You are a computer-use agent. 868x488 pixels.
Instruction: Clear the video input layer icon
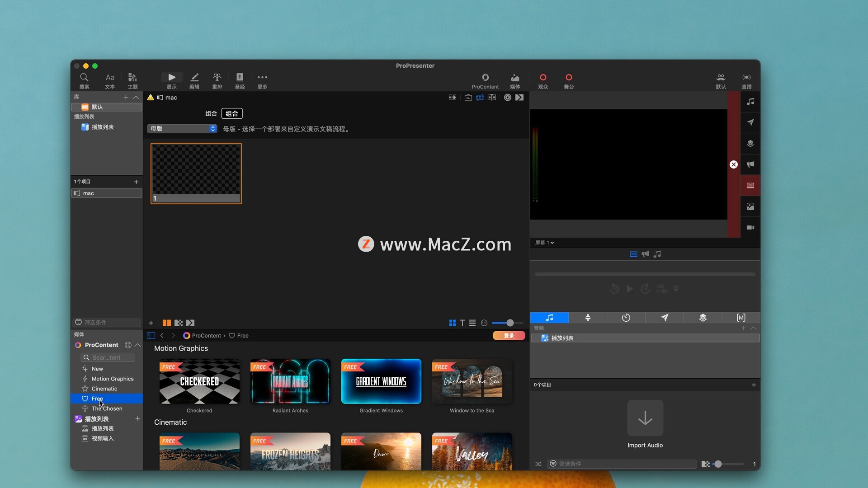coord(750,228)
